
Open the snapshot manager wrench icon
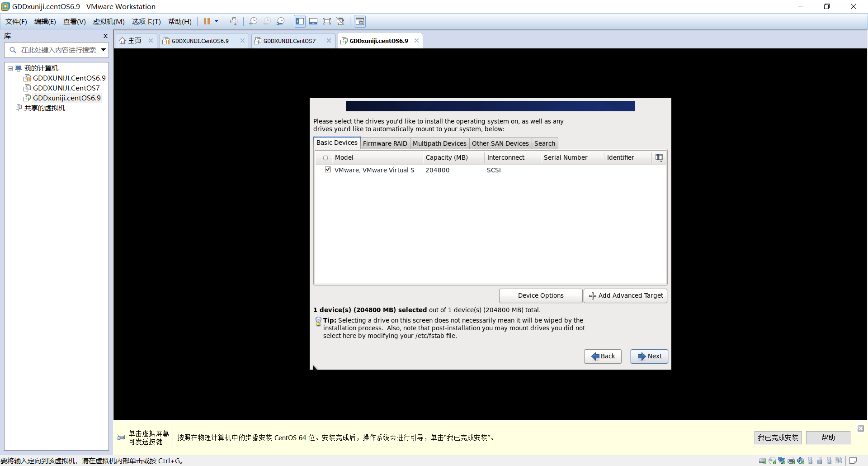280,21
